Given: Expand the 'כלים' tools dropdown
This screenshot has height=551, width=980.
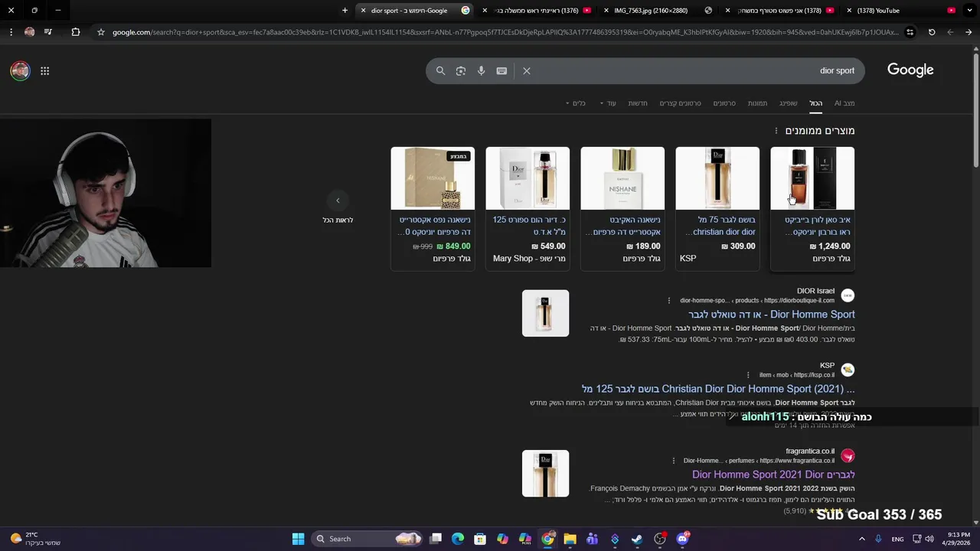Looking at the screenshot, I should (x=576, y=103).
